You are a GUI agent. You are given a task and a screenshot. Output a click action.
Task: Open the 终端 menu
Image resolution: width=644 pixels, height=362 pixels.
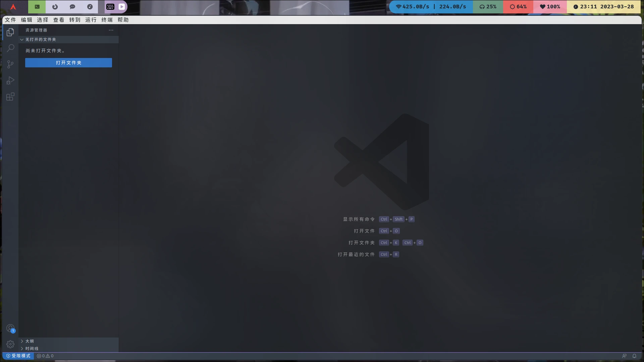point(107,20)
